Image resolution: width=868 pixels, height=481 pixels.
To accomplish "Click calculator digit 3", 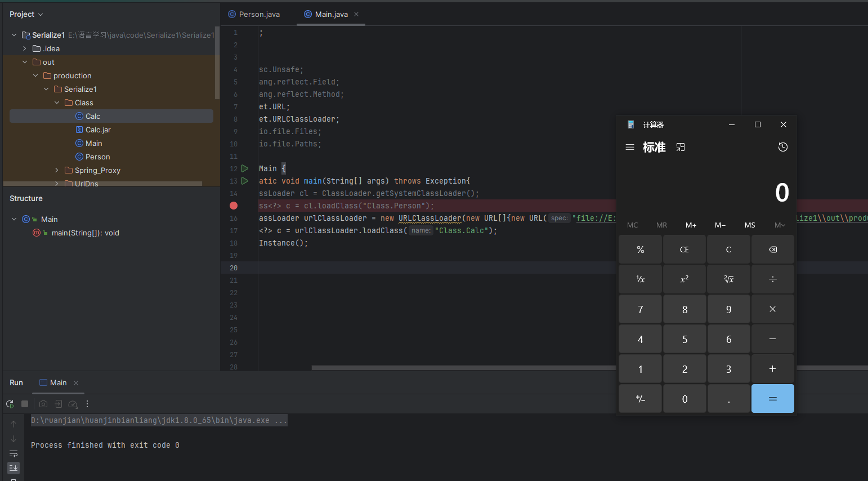I will click(728, 369).
